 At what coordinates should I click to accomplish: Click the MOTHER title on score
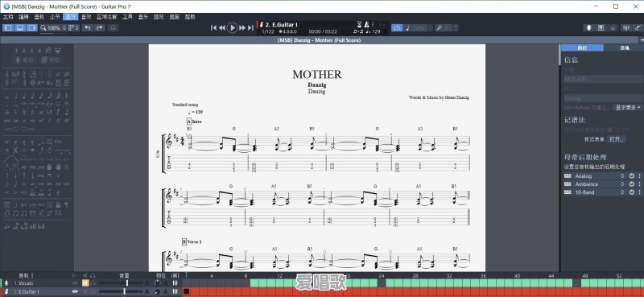[x=316, y=74]
